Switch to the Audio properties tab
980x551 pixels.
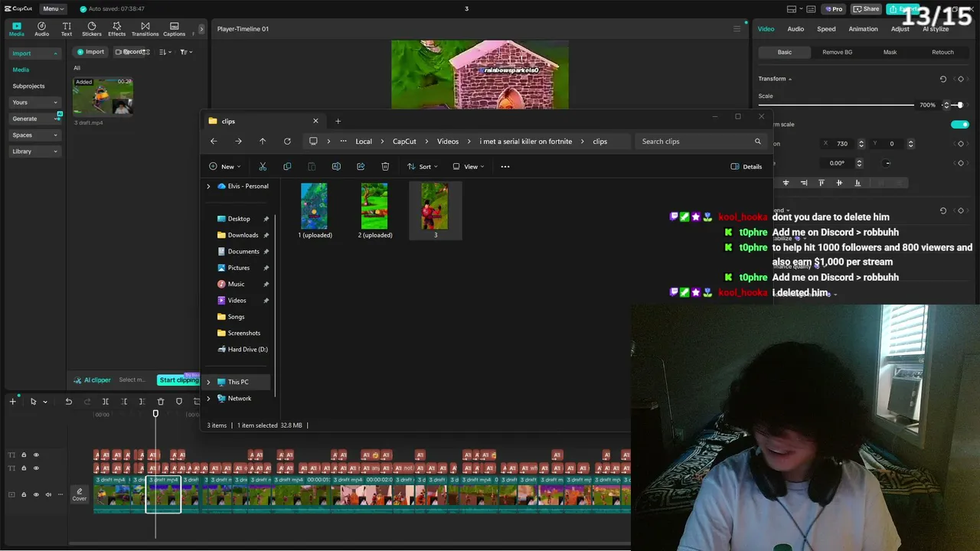[795, 29]
